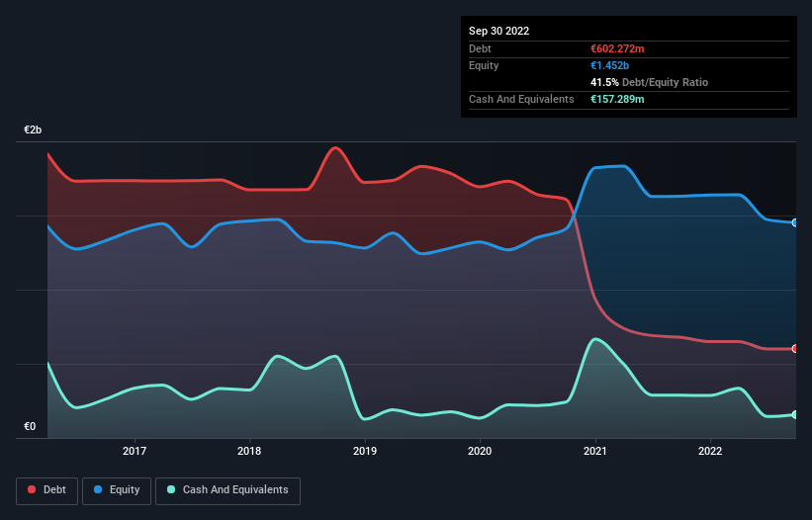Click the €0 y-axis label
Image resolution: width=812 pixels, height=520 pixels.
pos(30,426)
